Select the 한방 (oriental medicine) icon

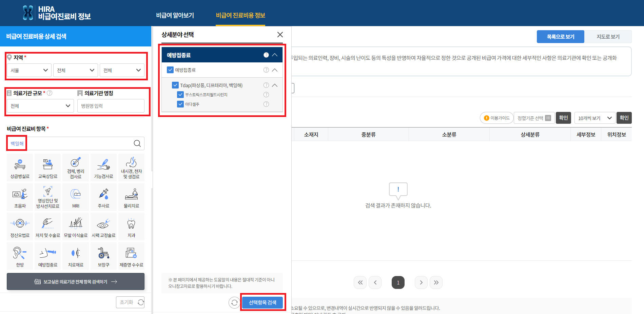20,256
